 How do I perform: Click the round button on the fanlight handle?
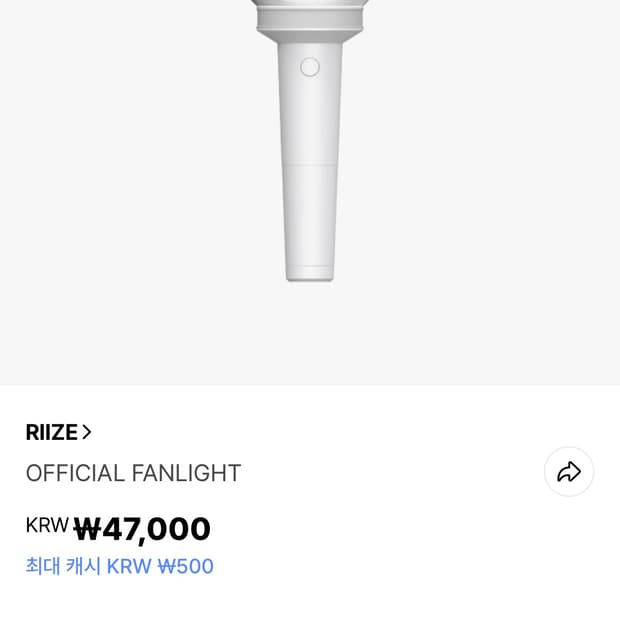point(310,67)
